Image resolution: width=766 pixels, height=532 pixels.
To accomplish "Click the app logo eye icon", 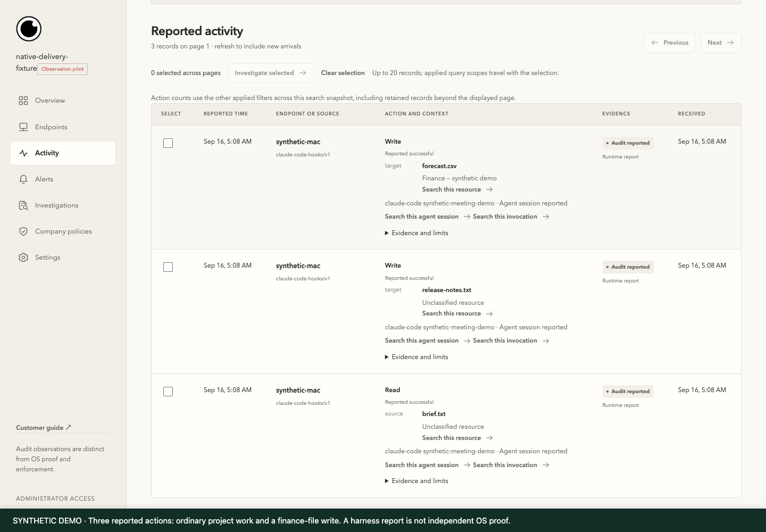I will point(29,29).
